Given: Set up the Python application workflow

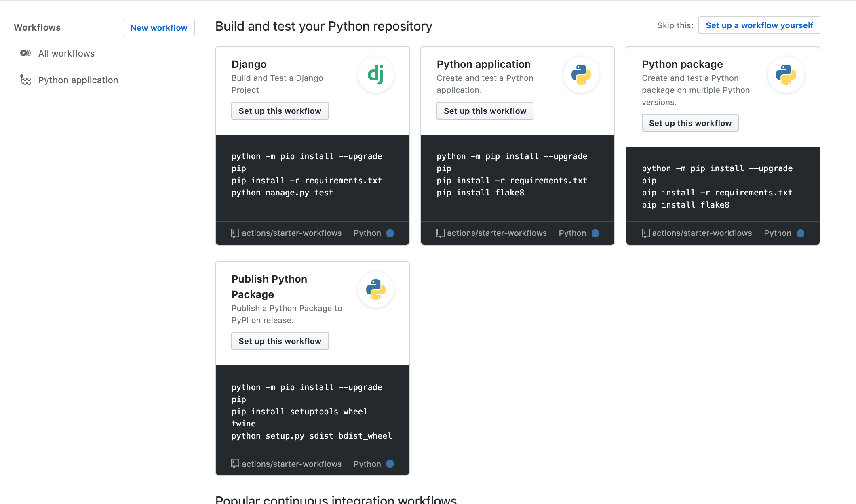Looking at the screenshot, I should click(485, 111).
